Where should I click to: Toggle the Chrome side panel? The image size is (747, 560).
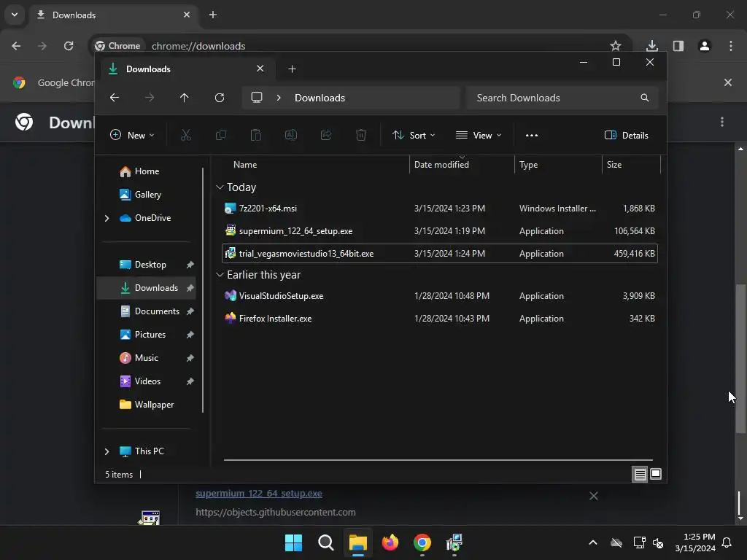pyautogui.click(x=678, y=46)
